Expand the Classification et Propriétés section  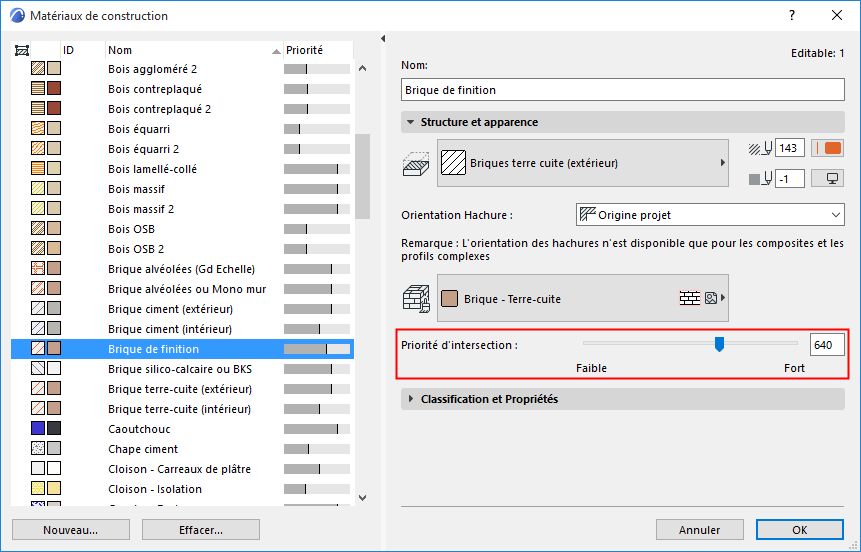pos(411,399)
